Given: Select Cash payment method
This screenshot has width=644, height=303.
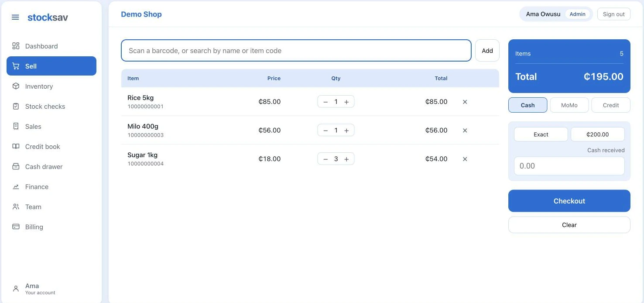Looking at the screenshot, I should [x=528, y=105].
